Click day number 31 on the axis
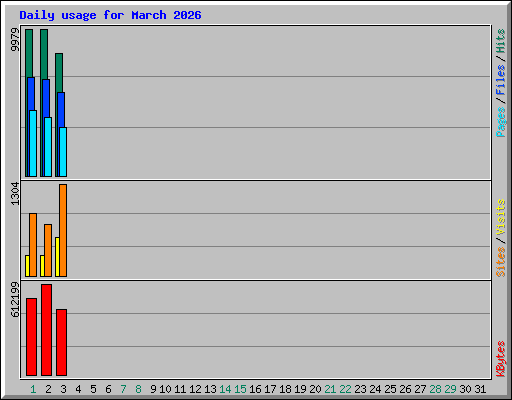 (480, 389)
